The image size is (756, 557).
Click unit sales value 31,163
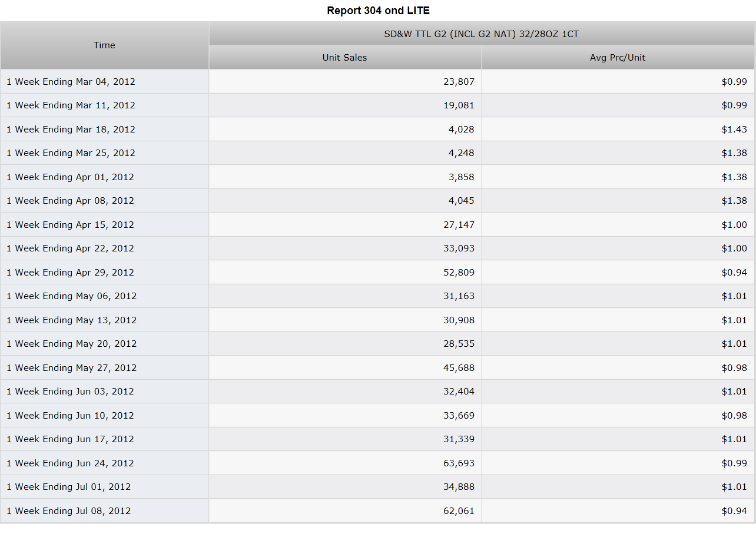(x=459, y=296)
